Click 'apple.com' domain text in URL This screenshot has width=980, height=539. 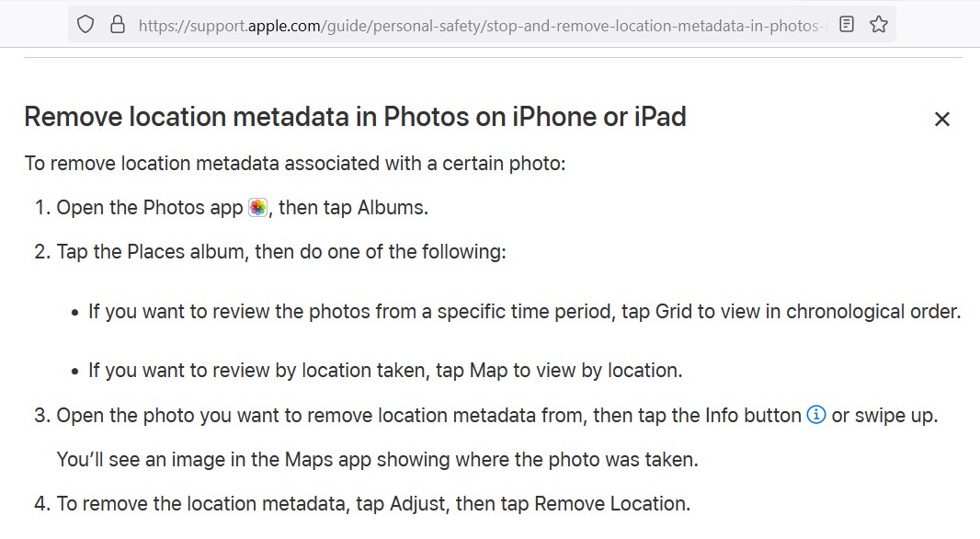(284, 26)
